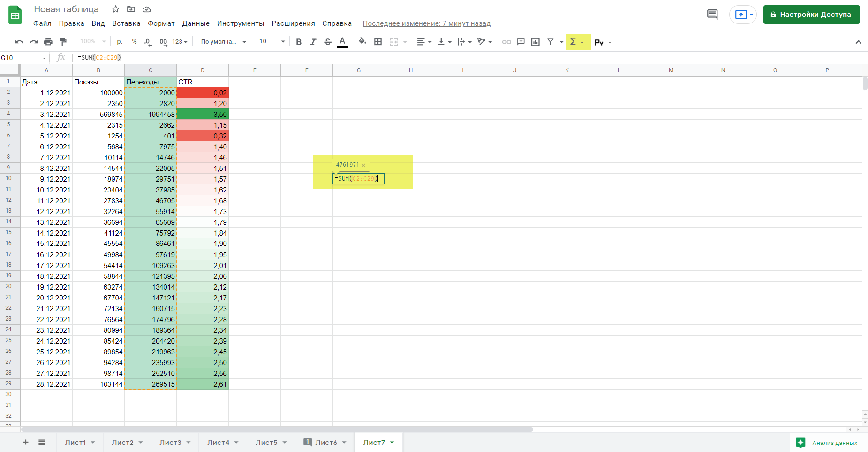868x452 pixels.
Task: Switch to the Лист6 sheet tab
Action: click(x=326, y=442)
